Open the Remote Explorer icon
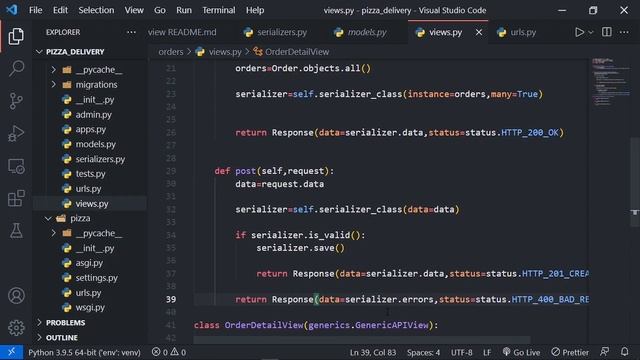 [x=16, y=166]
